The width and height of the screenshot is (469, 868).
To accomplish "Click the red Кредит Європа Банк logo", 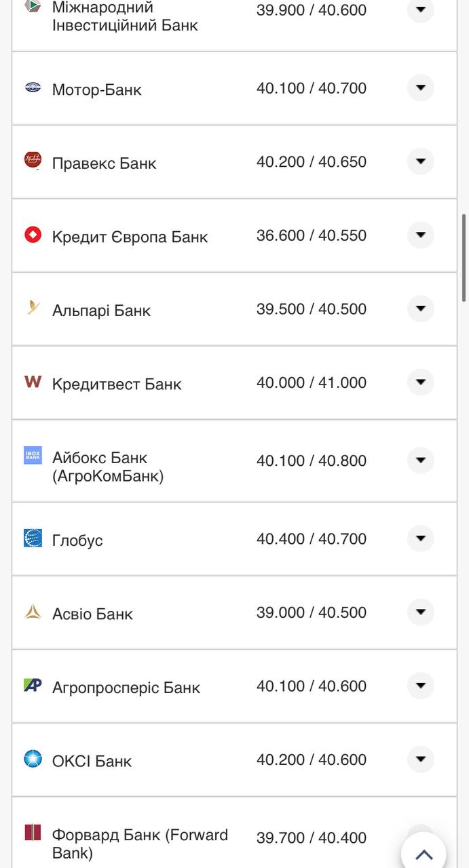I will click(33, 235).
